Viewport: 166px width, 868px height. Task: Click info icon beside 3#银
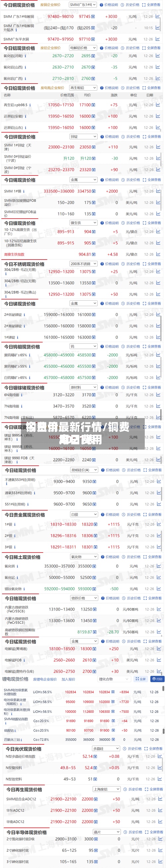tap(15, 547)
